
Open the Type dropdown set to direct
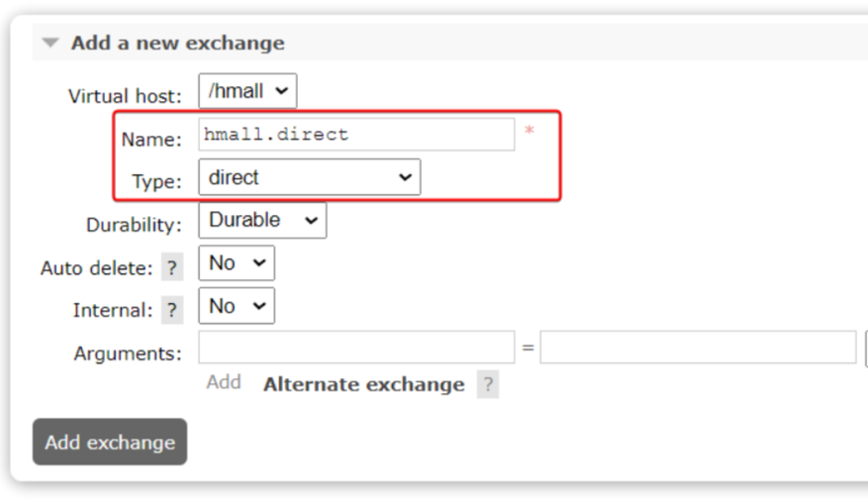click(x=309, y=178)
